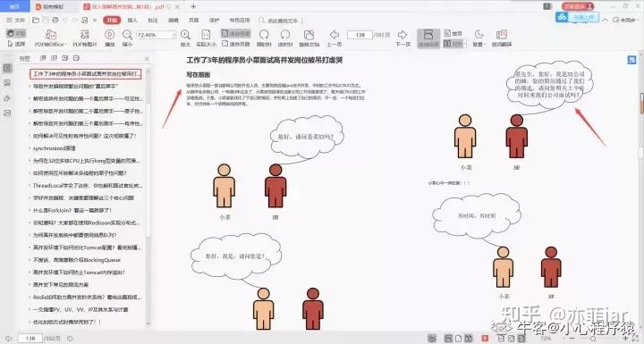
Task: Switch to the 首页 home tab
Action: (14, 6)
